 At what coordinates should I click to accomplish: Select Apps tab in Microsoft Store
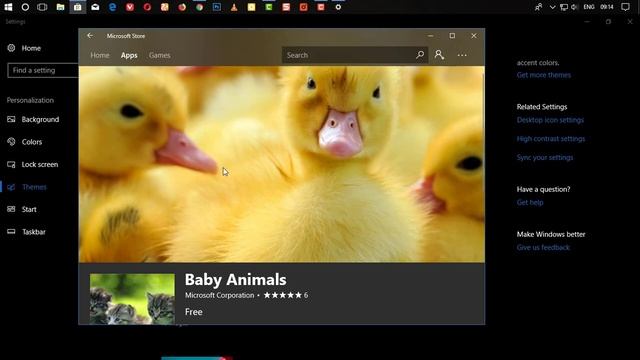point(129,55)
